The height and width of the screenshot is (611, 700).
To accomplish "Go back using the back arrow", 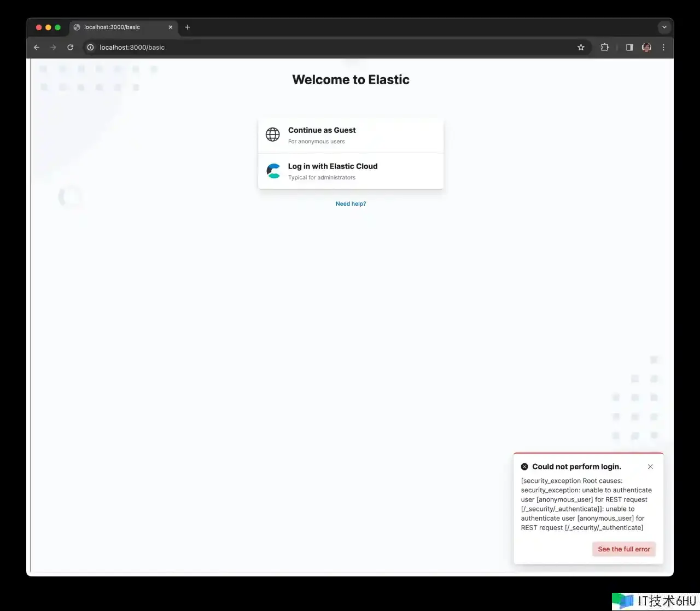I will [x=37, y=48].
